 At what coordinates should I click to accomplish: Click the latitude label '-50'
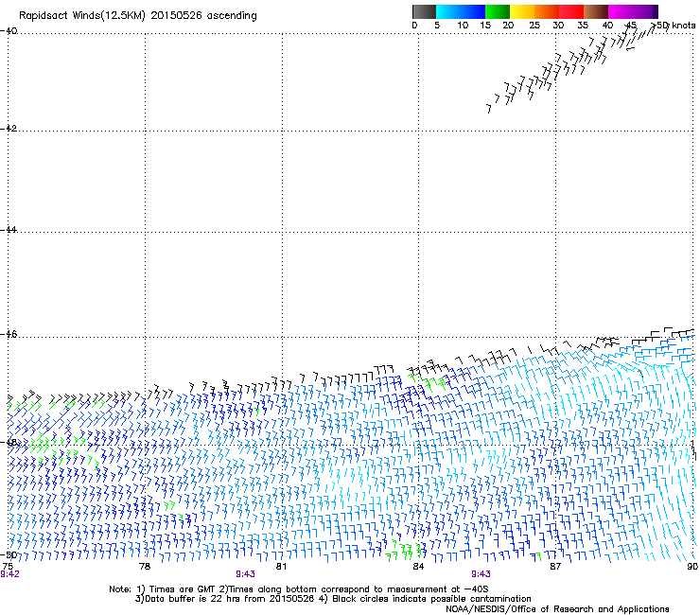[x=9, y=554]
